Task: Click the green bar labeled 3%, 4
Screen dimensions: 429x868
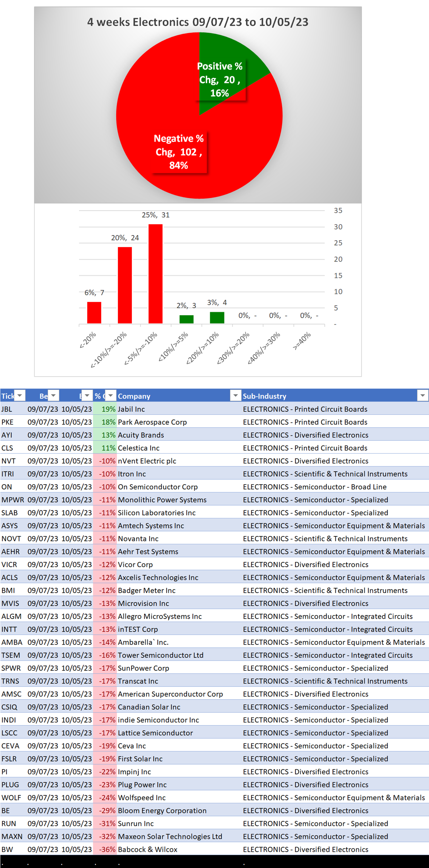Action: click(217, 317)
